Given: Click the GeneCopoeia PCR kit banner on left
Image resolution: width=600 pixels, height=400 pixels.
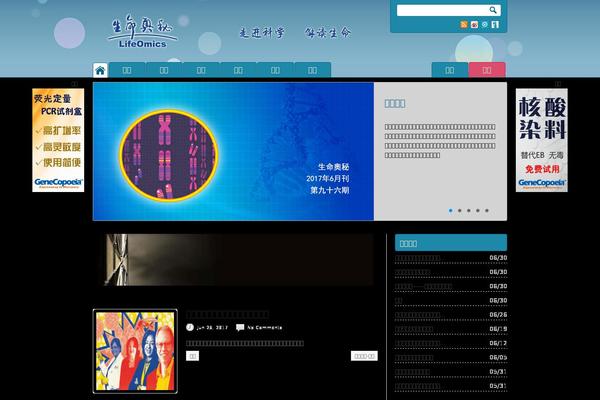Looking at the screenshot, I should coord(58,140).
